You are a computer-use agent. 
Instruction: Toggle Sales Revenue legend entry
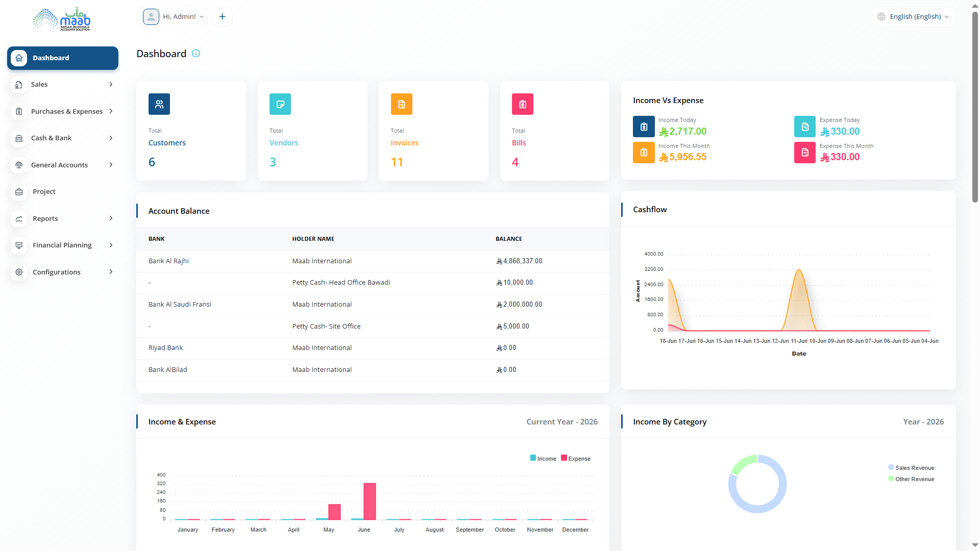911,468
